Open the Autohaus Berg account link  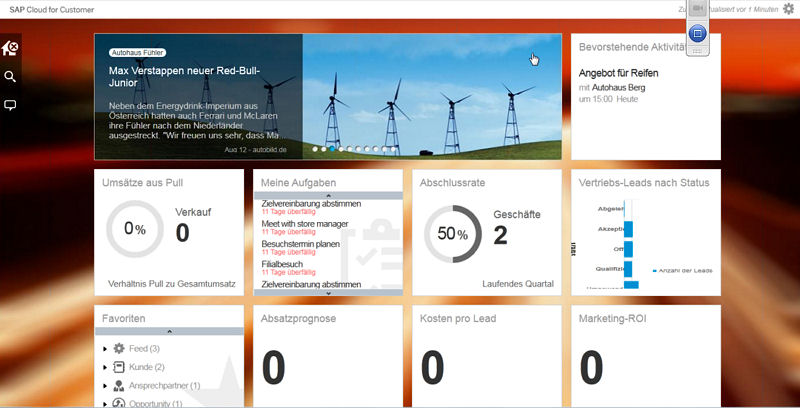(x=618, y=88)
